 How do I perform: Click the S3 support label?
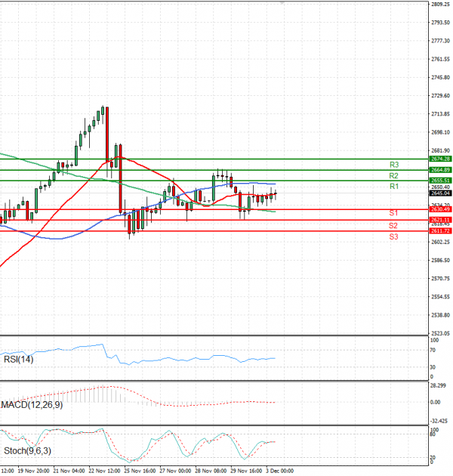[393, 236]
